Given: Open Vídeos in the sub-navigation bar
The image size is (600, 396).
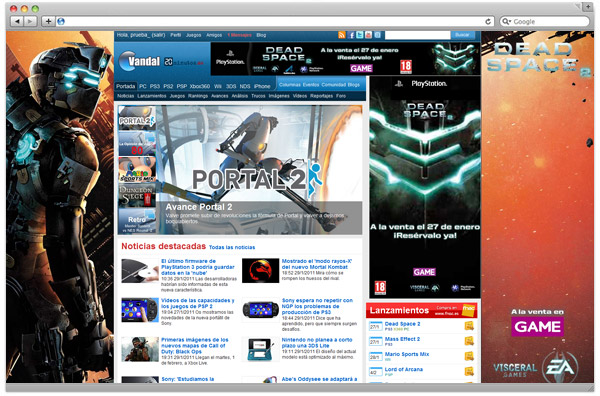Looking at the screenshot, I should (x=300, y=96).
